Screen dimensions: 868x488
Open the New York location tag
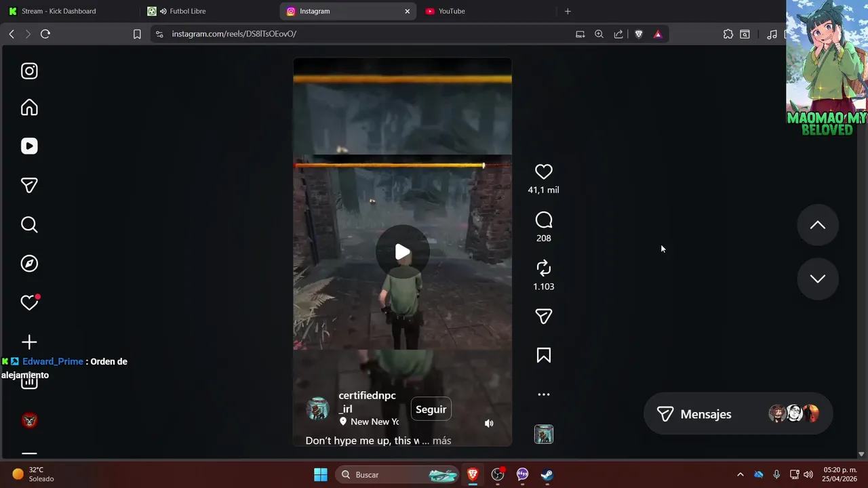click(x=369, y=422)
